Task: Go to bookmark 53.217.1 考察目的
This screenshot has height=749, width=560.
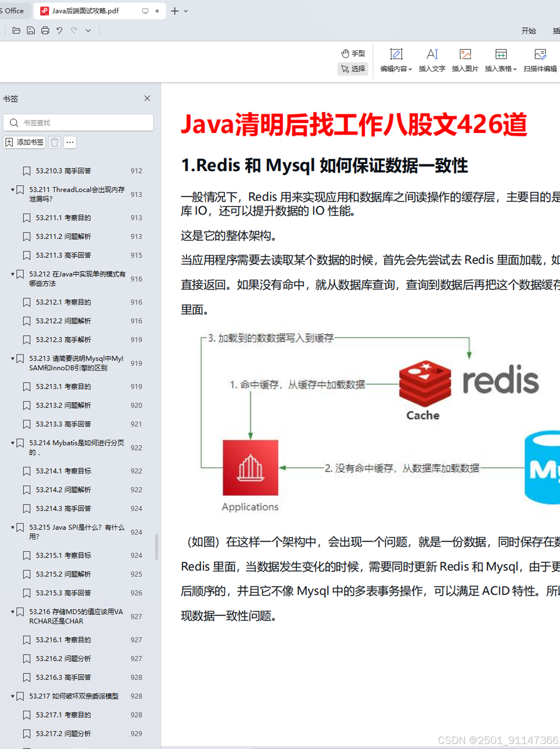Action: click(x=64, y=715)
